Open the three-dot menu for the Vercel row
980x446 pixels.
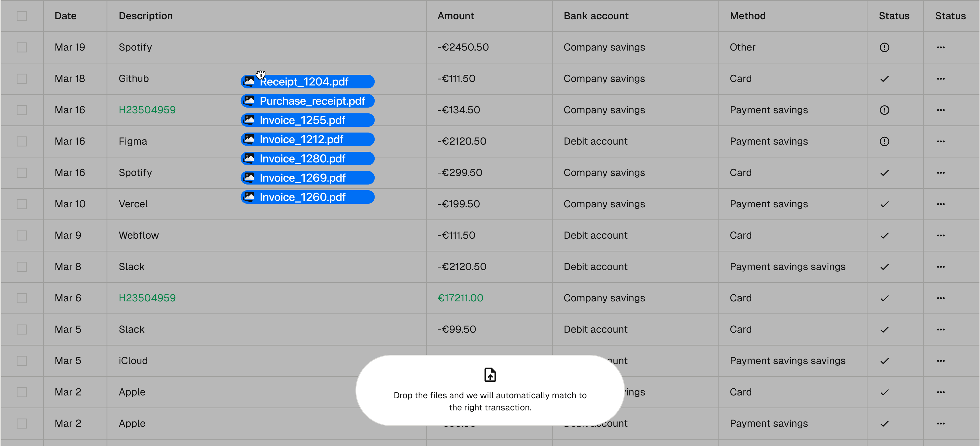[940, 204]
